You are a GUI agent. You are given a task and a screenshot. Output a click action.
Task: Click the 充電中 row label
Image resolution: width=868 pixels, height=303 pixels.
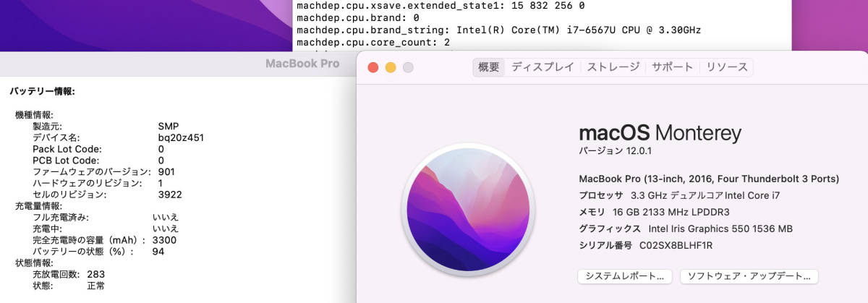click(x=49, y=229)
